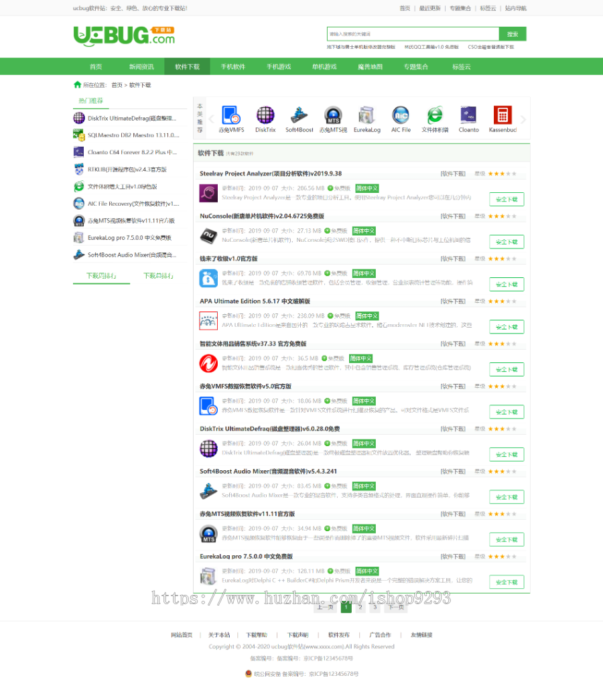Click carousel next arrow
This screenshot has width=603, height=700.
523,119
